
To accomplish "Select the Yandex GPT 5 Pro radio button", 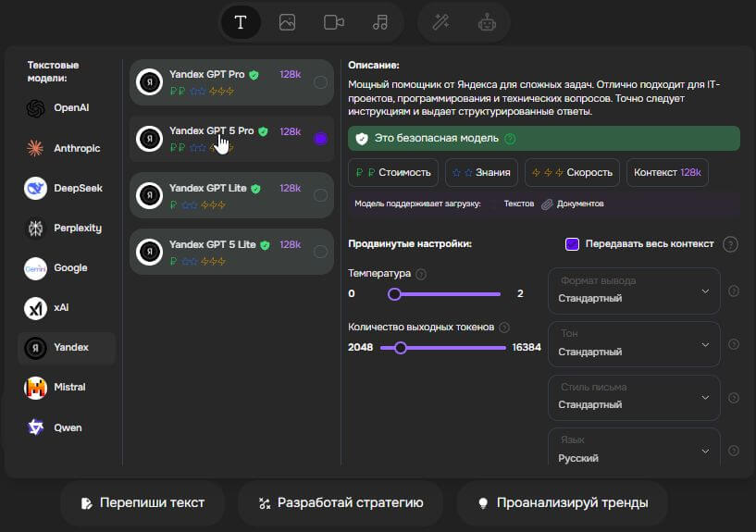I will tap(320, 139).
